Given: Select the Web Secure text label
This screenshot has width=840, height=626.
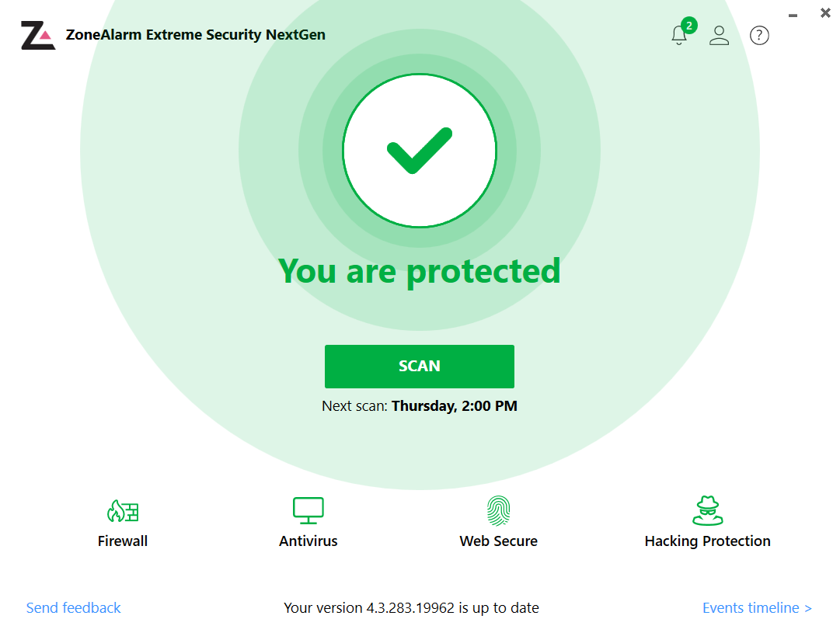Looking at the screenshot, I should click(x=498, y=541).
